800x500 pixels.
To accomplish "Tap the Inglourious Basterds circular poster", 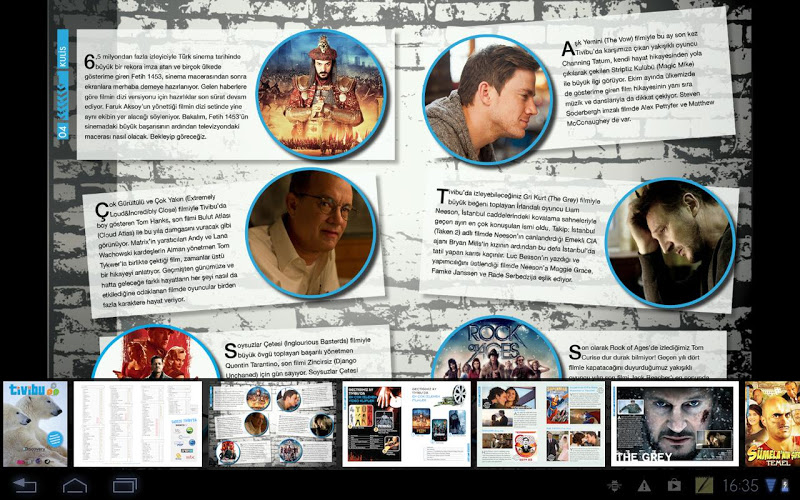I will point(156,352).
